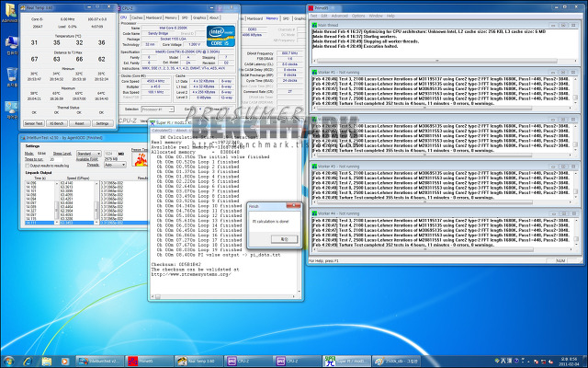
Task: Click the Linpack Speed column scrollbar
Action: 96,202
